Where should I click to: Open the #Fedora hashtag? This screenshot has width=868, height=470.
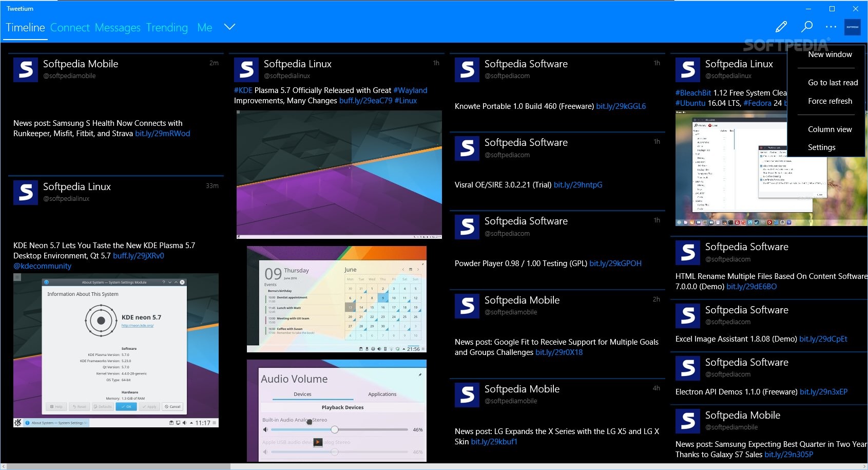[758, 103]
